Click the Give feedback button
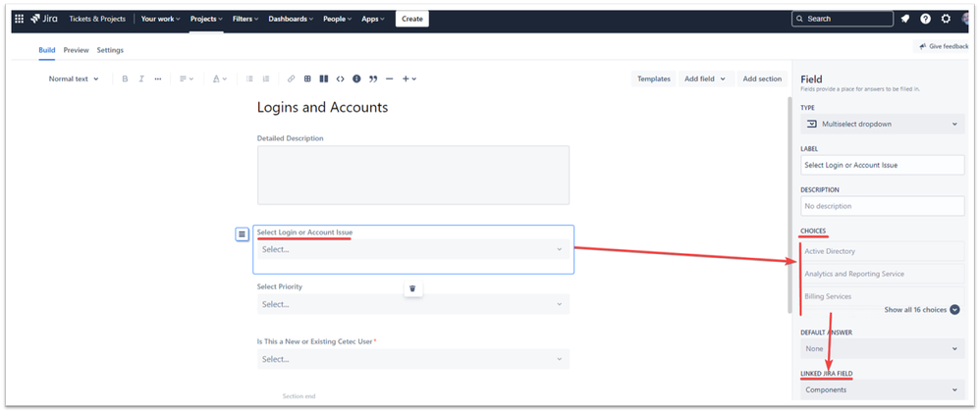This screenshot has height=413, width=980. click(943, 46)
